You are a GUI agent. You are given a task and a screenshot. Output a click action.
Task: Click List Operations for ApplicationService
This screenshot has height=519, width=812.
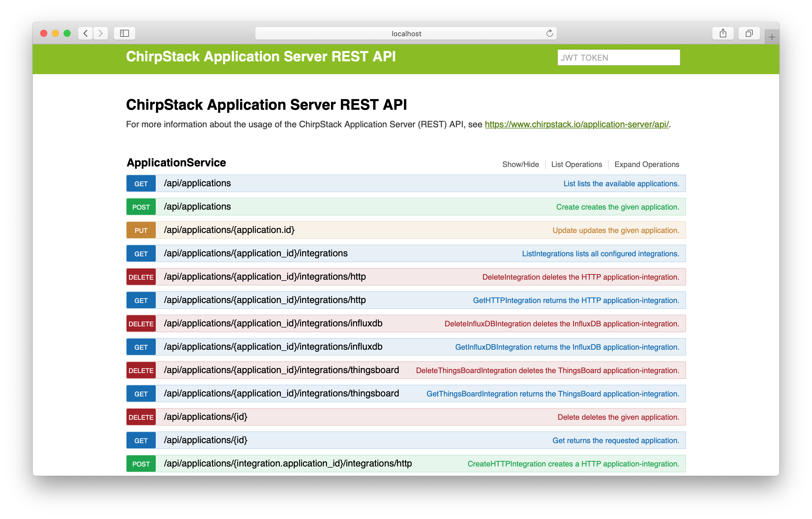[x=576, y=164]
